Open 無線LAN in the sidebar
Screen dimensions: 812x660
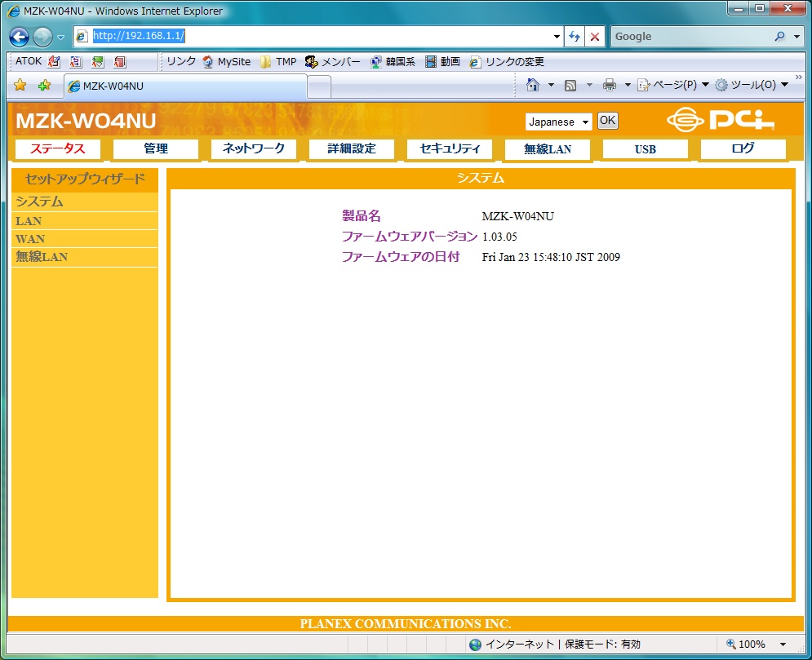(x=85, y=257)
